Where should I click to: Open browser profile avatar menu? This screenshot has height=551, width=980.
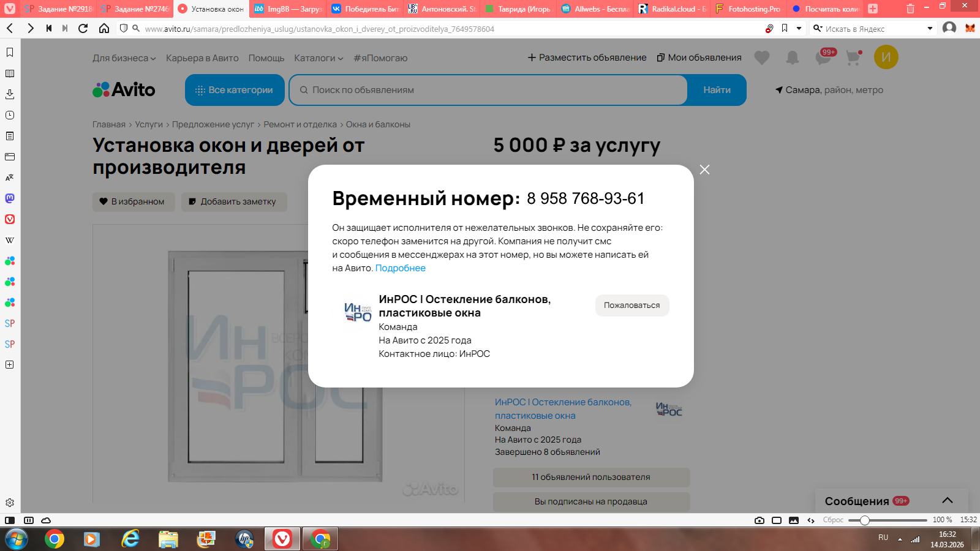point(949,28)
